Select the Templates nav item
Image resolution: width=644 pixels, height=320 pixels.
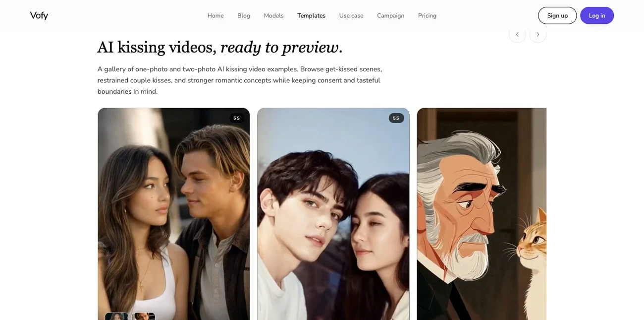[312, 15]
